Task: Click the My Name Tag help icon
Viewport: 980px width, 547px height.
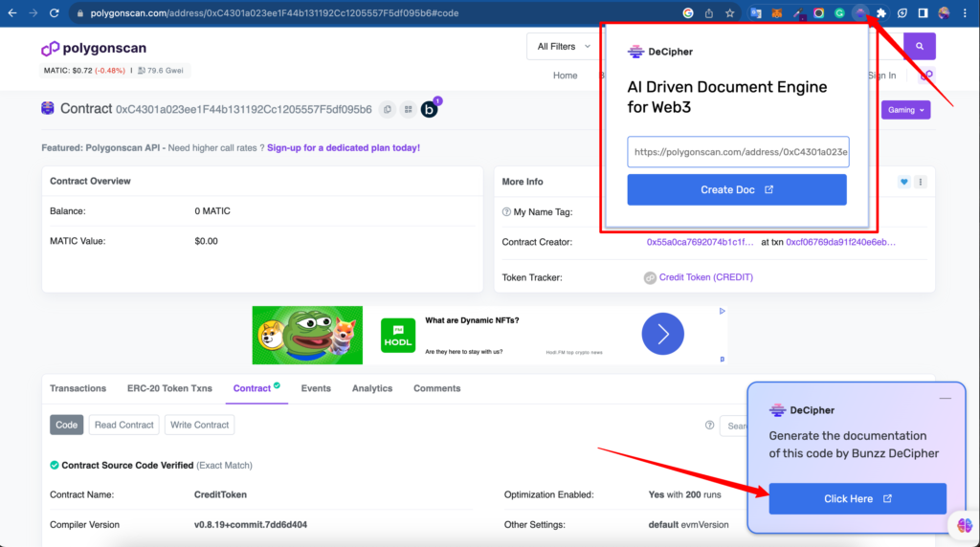Action: coord(506,212)
